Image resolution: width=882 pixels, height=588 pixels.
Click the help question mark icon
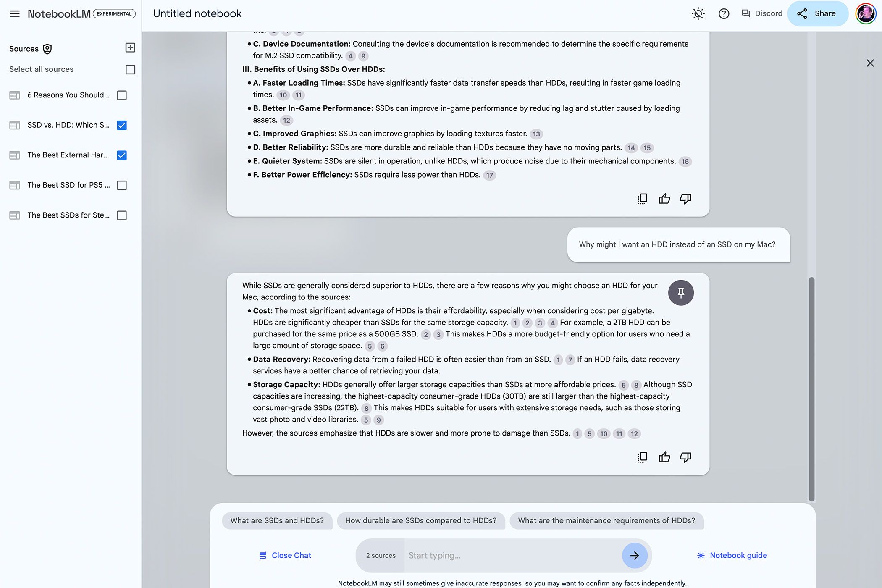pos(724,13)
